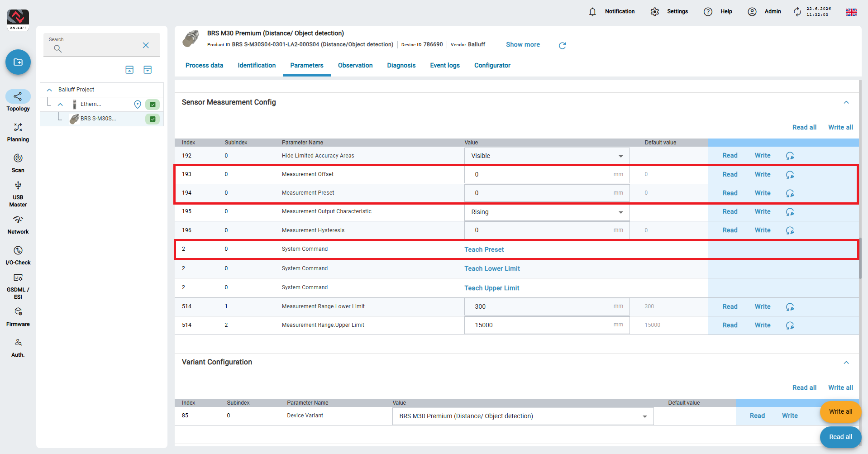
Task: Open USB Master in sidebar
Action: tap(18, 194)
